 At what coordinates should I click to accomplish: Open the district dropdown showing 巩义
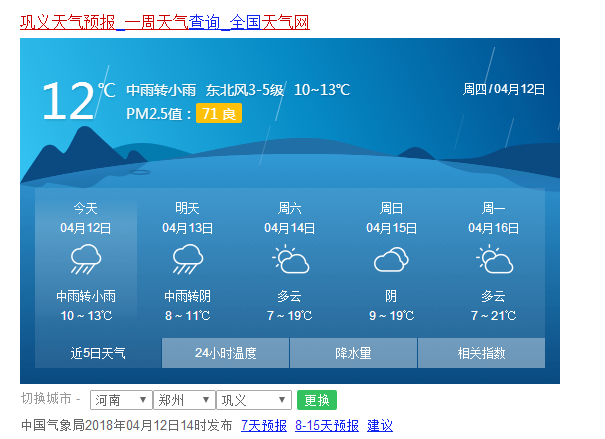point(254,400)
